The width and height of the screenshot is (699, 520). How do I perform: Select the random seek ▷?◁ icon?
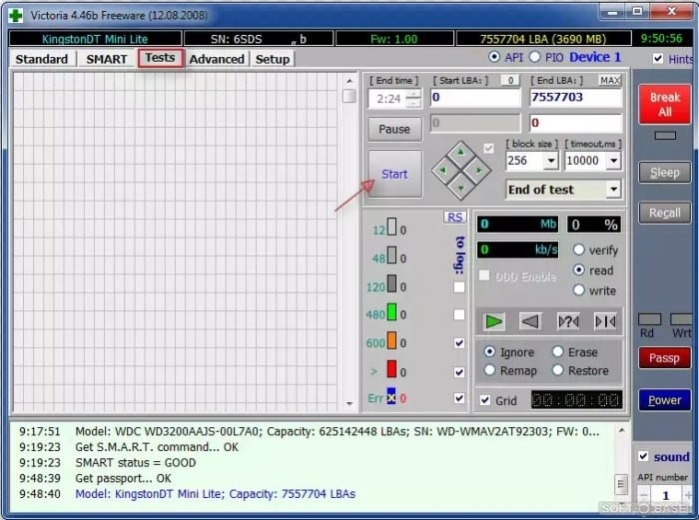click(x=568, y=321)
